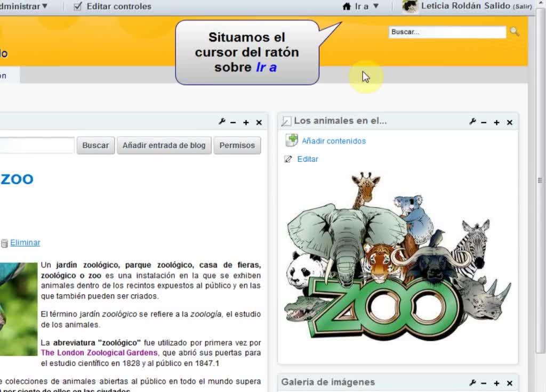This screenshot has width=546, height=392.
Task: Open Galería de imágenes configuration wrench
Action: (x=472, y=382)
